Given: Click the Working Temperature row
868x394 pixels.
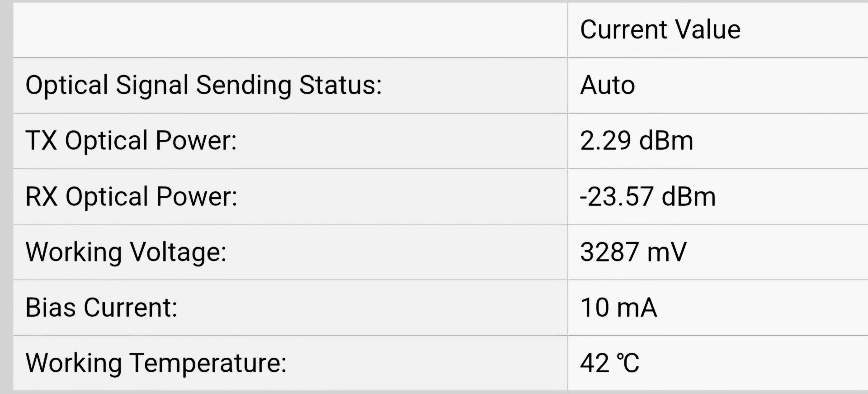Looking at the screenshot, I should point(441,363).
